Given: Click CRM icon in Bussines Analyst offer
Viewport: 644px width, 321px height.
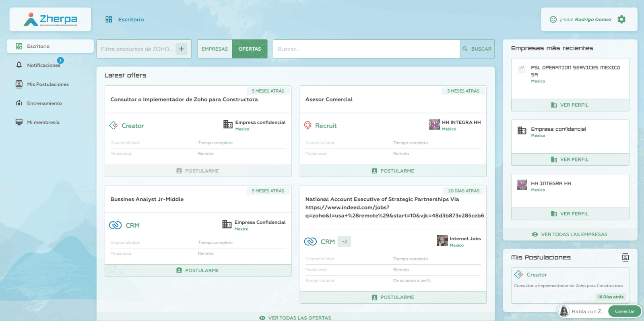Looking at the screenshot, I should coord(116,225).
